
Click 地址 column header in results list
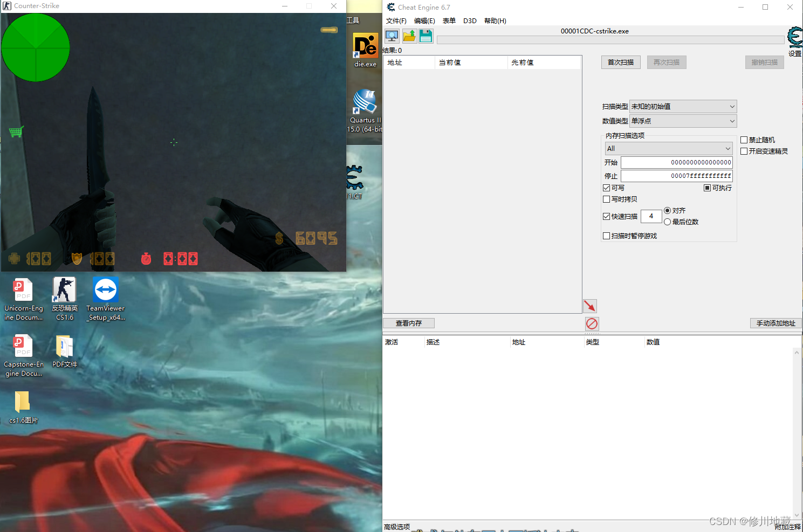(x=409, y=63)
